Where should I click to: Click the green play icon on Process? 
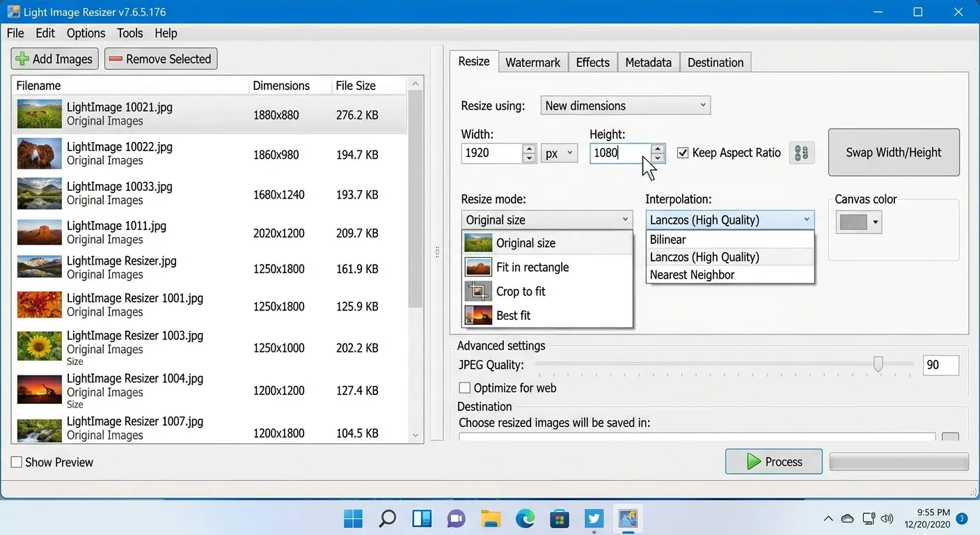tap(753, 462)
